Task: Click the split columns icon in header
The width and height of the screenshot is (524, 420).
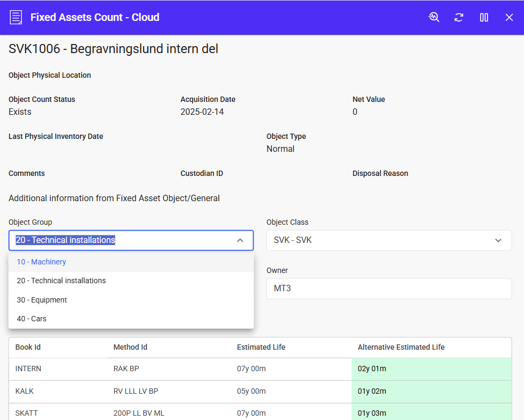Action: [484, 17]
